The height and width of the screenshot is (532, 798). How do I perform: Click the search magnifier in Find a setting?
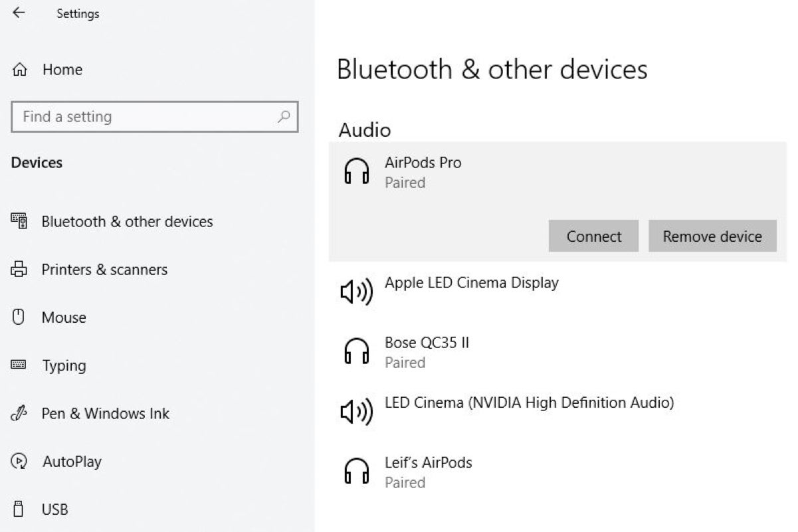[284, 117]
